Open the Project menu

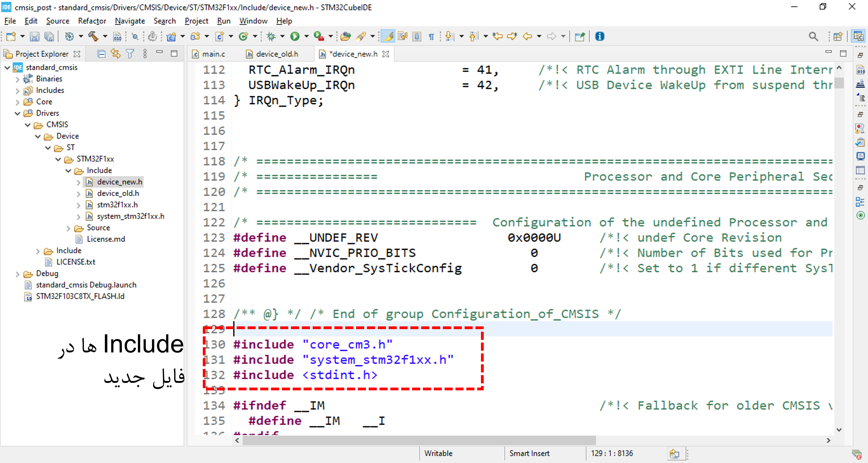[196, 21]
